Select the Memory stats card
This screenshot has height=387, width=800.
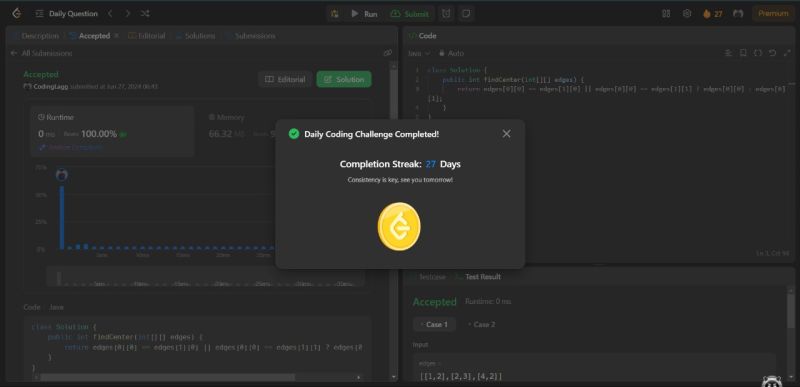[240, 131]
